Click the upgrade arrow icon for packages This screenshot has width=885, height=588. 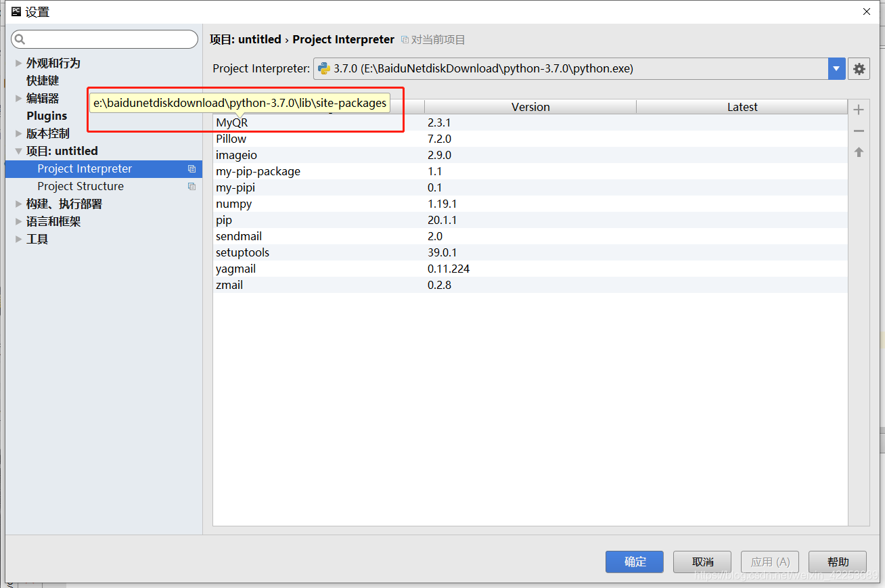858,152
